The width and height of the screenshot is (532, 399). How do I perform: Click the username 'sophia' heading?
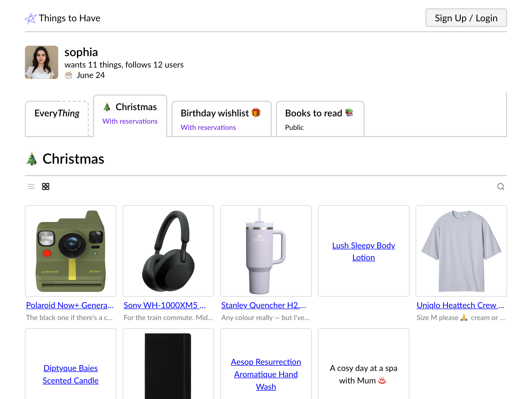(x=81, y=52)
